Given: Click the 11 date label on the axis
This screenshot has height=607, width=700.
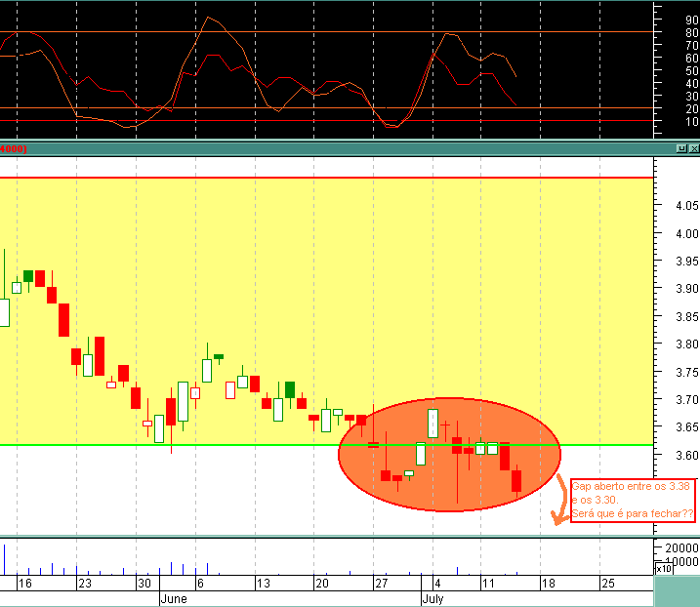Looking at the screenshot, I should (488, 584).
